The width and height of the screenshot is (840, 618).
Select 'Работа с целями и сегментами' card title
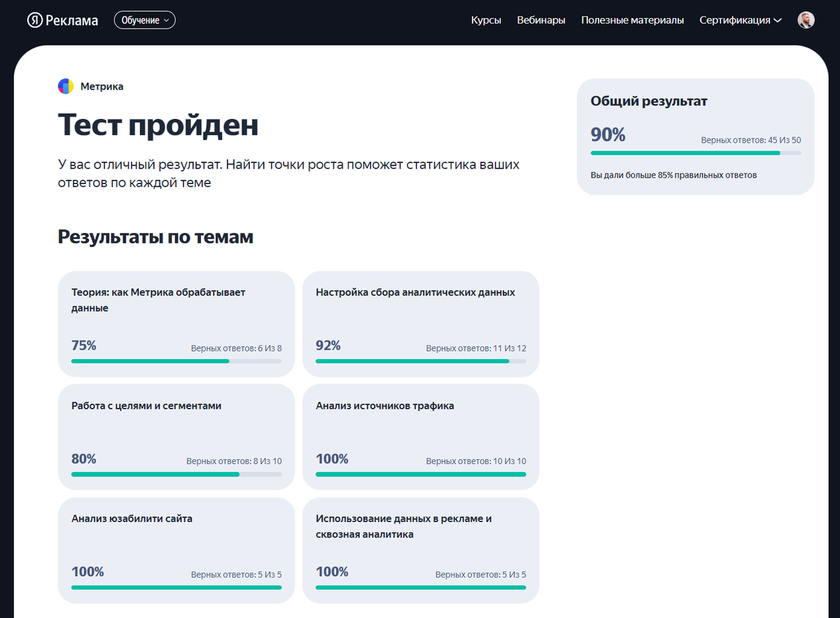click(x=146, y=406)
